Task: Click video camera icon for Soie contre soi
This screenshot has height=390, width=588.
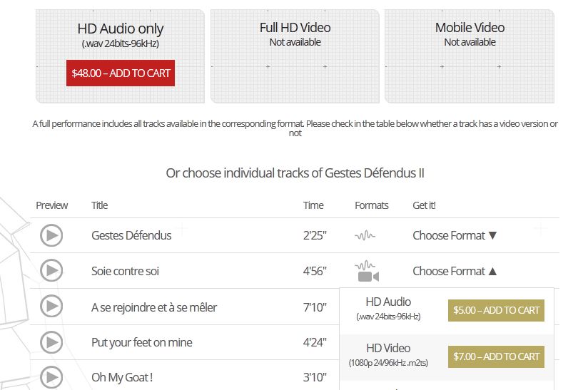Action: (368, 277)
